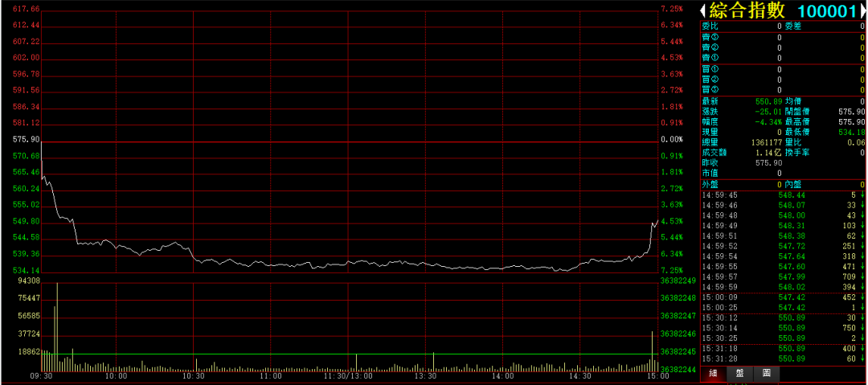Click the 量比 value 0.06

coord(857,142)
